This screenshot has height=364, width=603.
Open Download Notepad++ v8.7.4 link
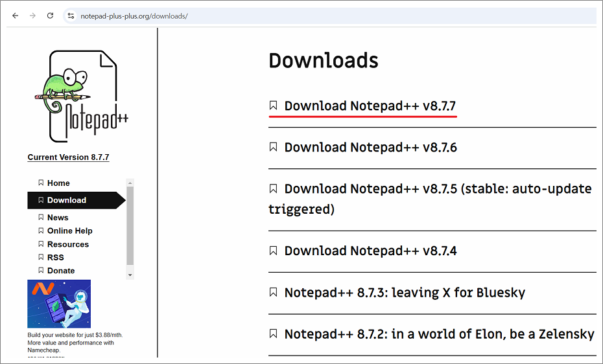coord(370,251)
